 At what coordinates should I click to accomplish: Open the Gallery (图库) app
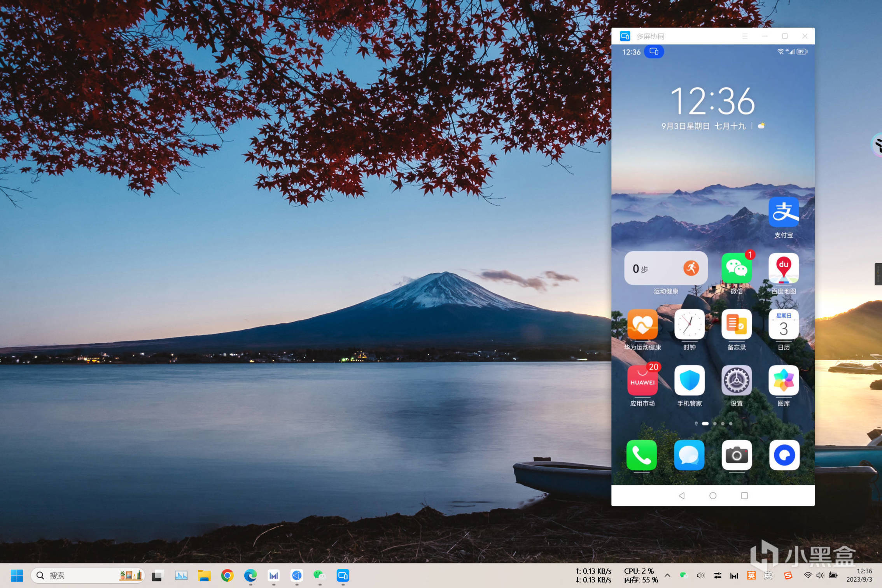[x=783, y=381]
